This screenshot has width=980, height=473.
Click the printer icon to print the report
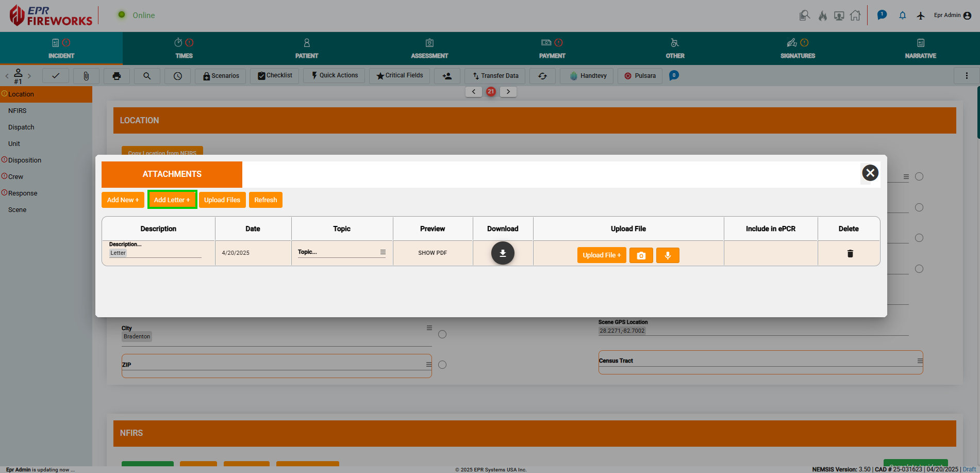tap(117, 76)
